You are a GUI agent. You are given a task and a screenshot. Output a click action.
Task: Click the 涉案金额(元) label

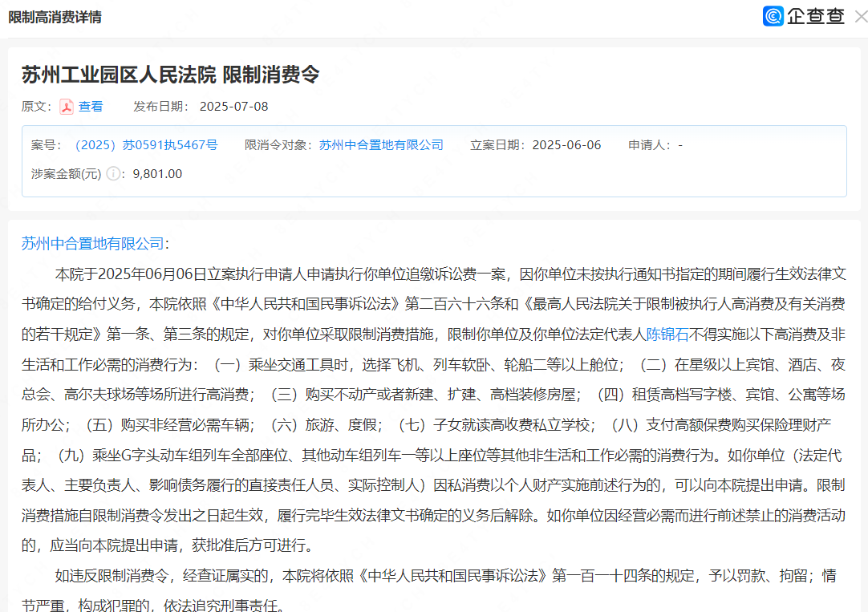pyautogui.click(x=66, y=173)
